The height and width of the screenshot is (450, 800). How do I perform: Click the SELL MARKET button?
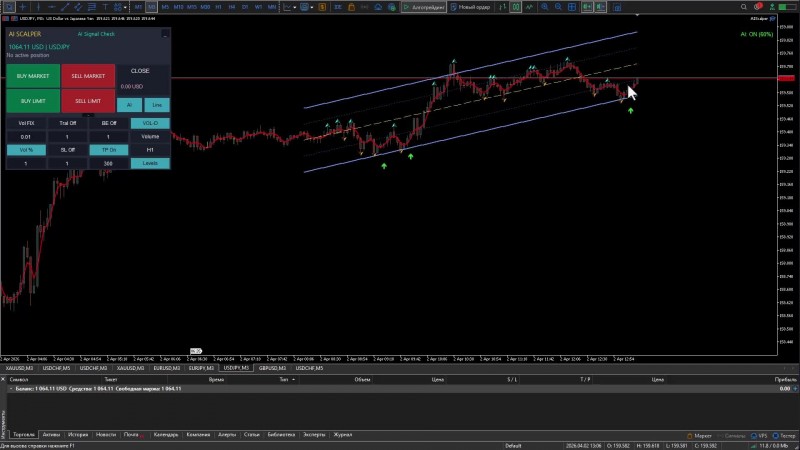[88, 76]
